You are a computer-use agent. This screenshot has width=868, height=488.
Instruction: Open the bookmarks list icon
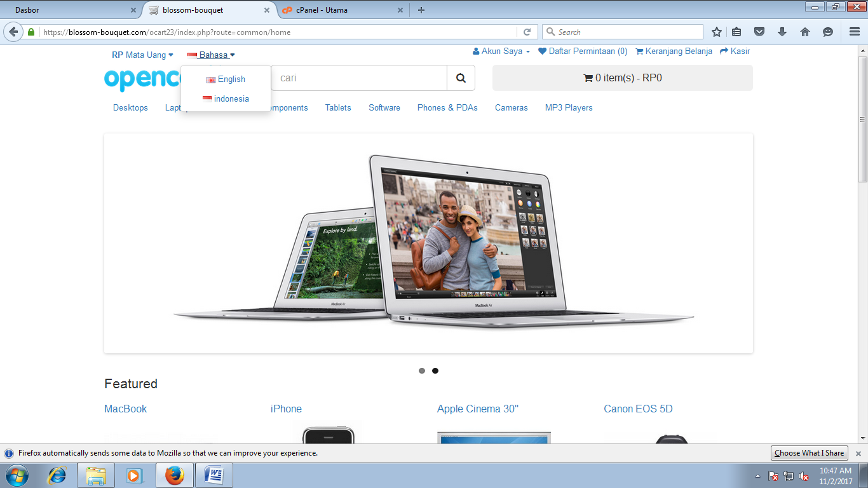point(736,32)
